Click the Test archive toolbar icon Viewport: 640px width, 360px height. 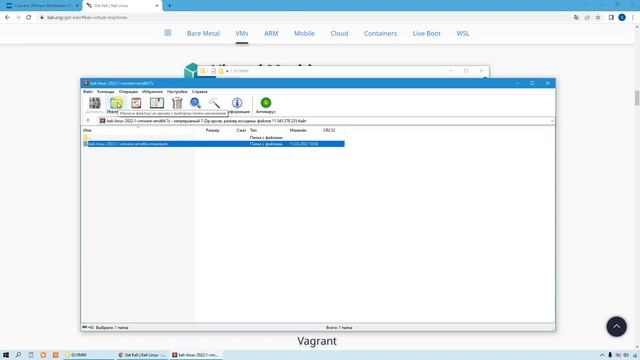pyautogui.click(x=136, y=103)
